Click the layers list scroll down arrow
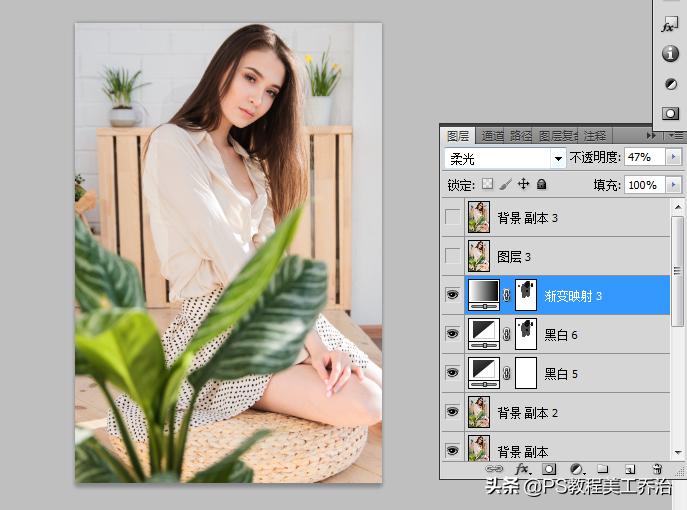 click(x=678, y=453)
